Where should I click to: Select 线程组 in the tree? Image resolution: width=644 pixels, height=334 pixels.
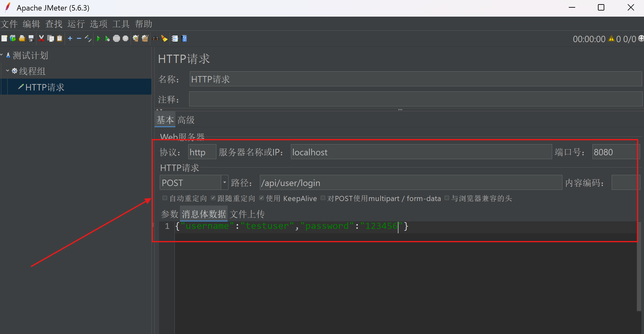32,71
